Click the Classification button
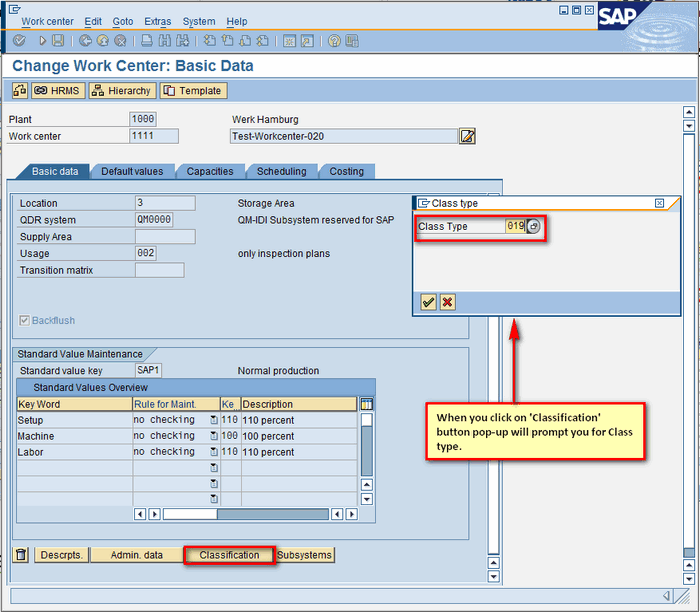 (229, 555)
